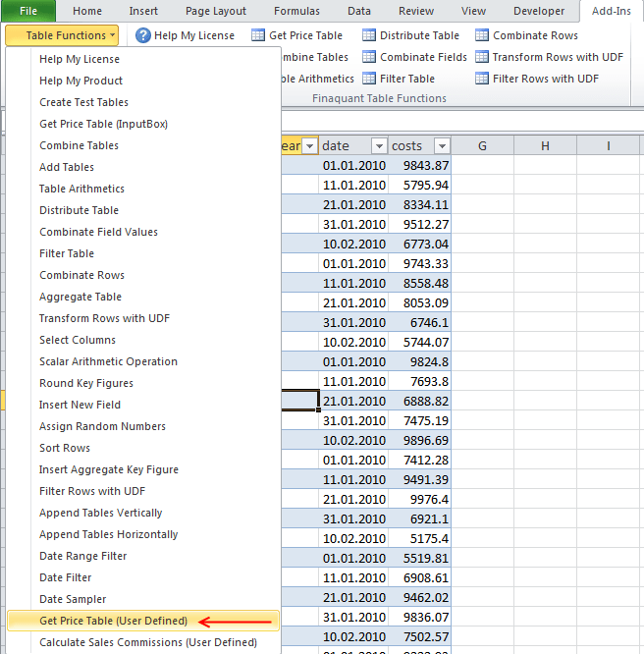This screenshot has height=654, width=644.
Task: Click the Transform Rows with UDF icon
Action: point(482,56)
